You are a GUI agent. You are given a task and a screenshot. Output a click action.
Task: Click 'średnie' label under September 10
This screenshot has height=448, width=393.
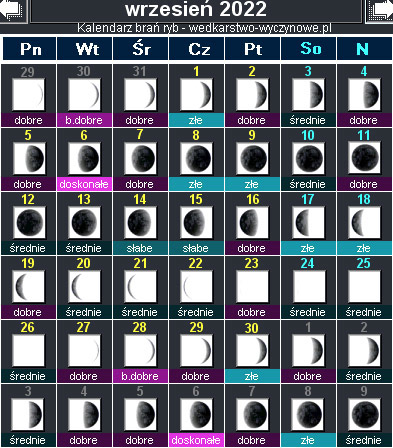(308, 184)
